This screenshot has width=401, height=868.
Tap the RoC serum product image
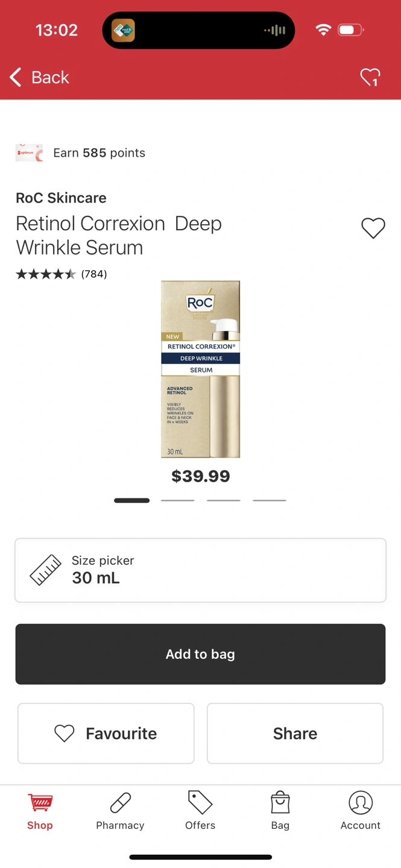pos(201,369)
